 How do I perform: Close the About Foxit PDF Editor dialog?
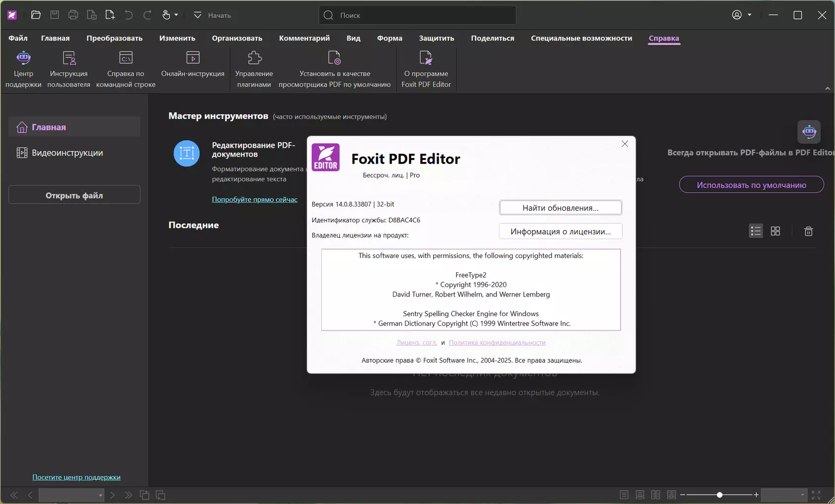tap(625, 144)
